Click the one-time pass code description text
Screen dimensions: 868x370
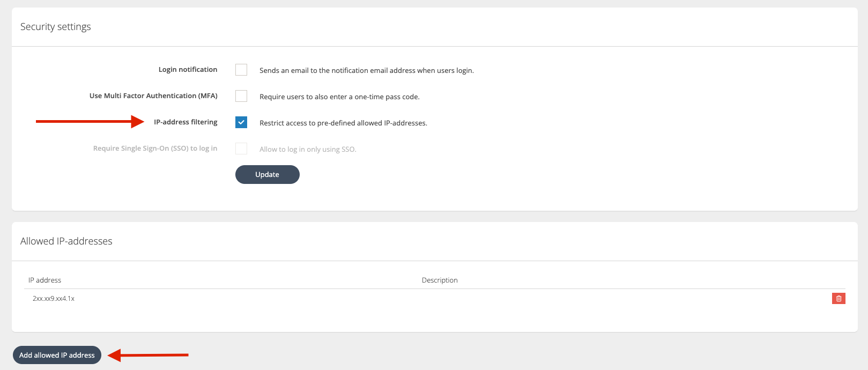pos(339,97)
